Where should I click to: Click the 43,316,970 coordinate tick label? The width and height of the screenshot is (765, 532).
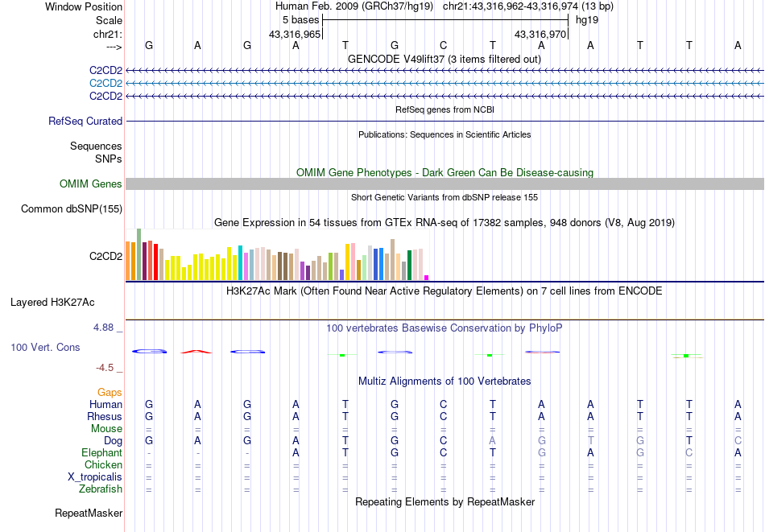coord(540,34)
